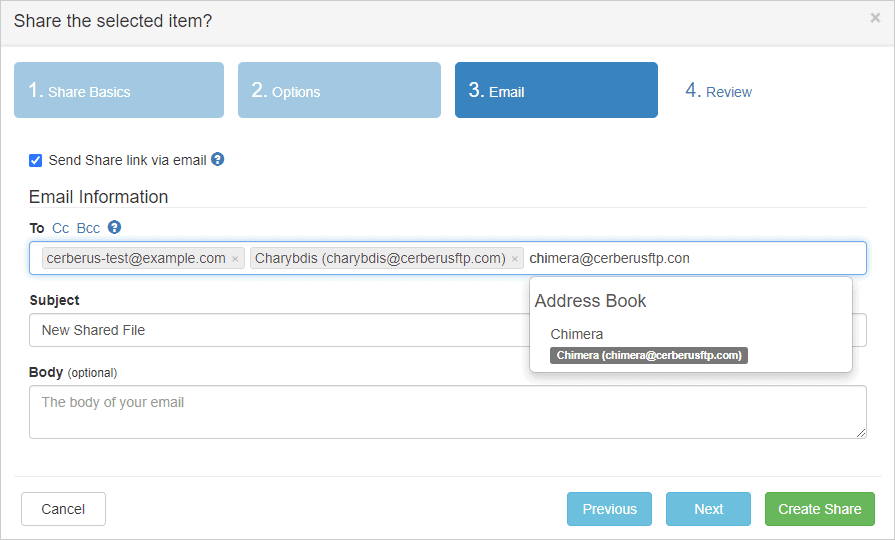
Task: Click help icon next to Send Share link
Action: (217, 160)
